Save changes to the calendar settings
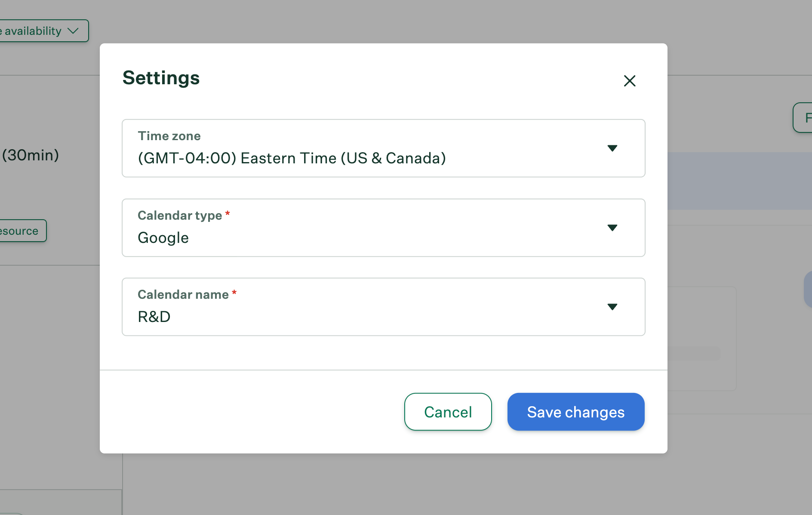This screenshot has height=515, width=812. pyautogui.click(x=576, y=412)
